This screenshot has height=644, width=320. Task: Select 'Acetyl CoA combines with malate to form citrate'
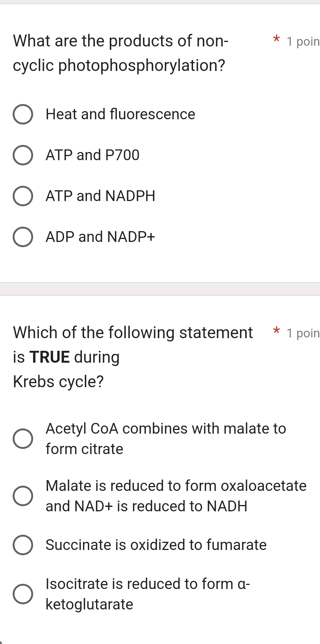[x=23, y=438]
